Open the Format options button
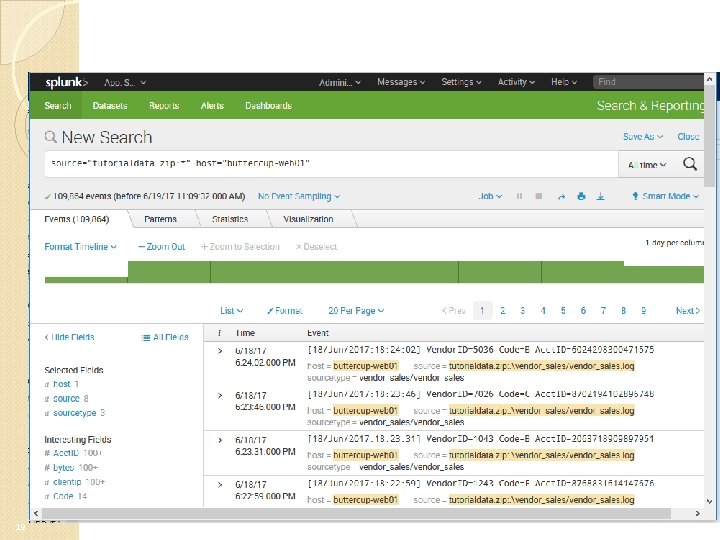Screen dimensions: 720x540 (285, 311)
